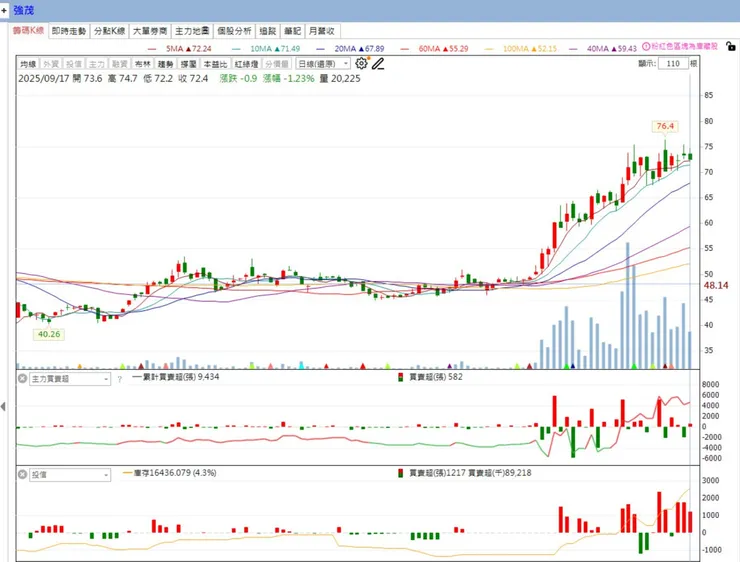The width and height of the screenshot is (740, 562).
Task: Toggle 分價量 overlay button
Action: coord(277,64)
